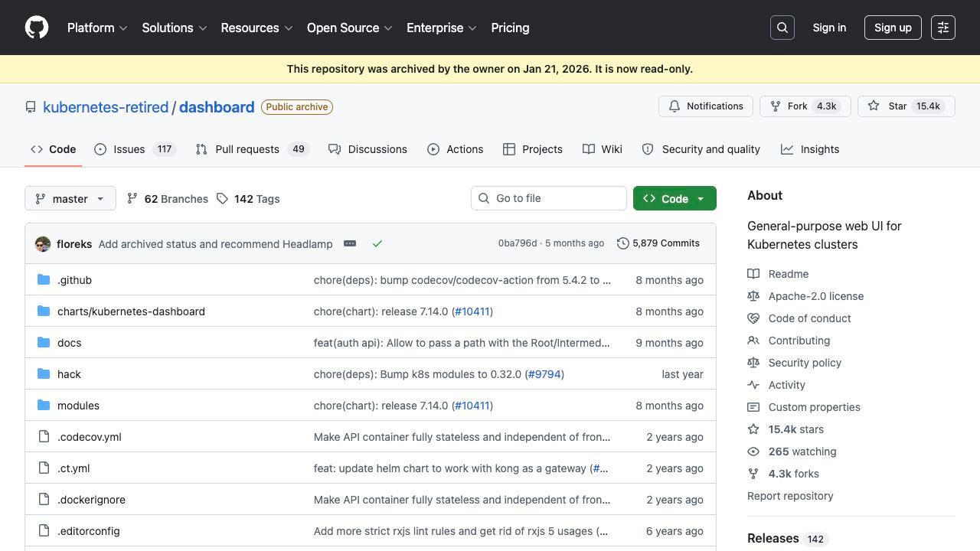Expand the Resources menu
Image resolution: width=980 pixels, height=551 pixels.
[256, 28]
